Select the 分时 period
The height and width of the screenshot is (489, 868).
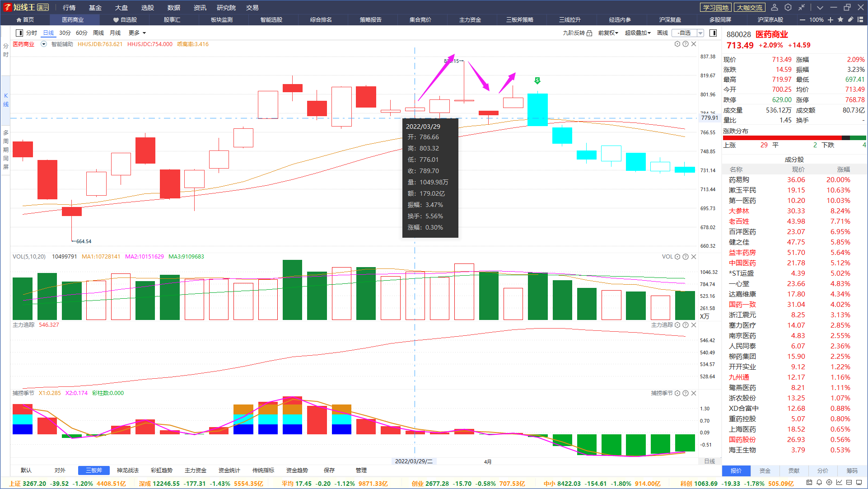(x=31, y=33)
